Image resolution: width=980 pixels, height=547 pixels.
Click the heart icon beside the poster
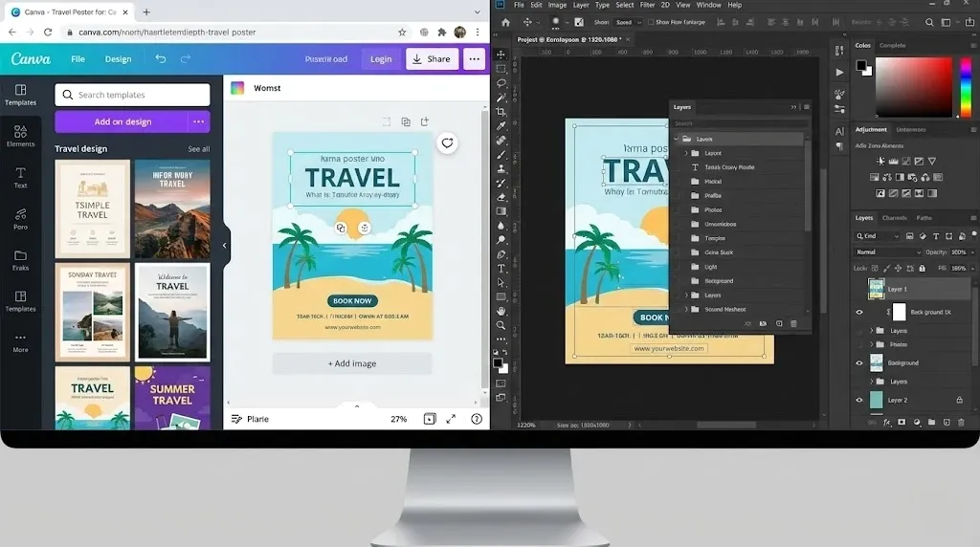[x=447, y=143]
